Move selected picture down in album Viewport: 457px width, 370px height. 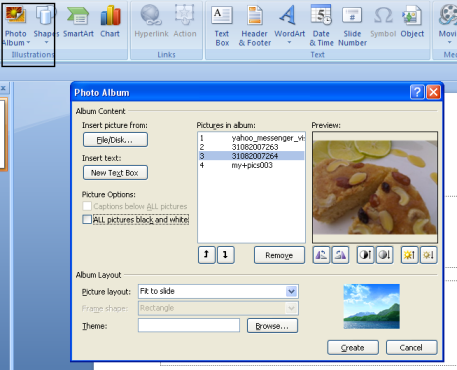(226, 255)
